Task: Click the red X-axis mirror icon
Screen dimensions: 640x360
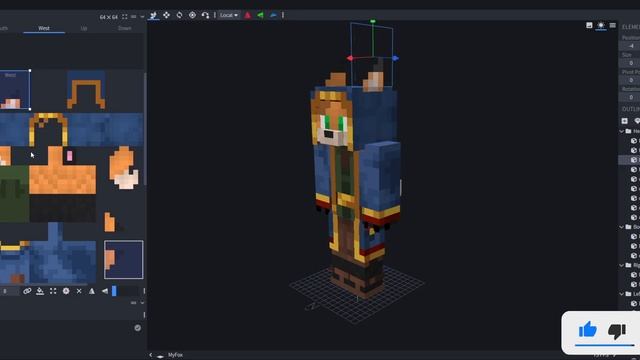Action: click(x=248, y=16)
